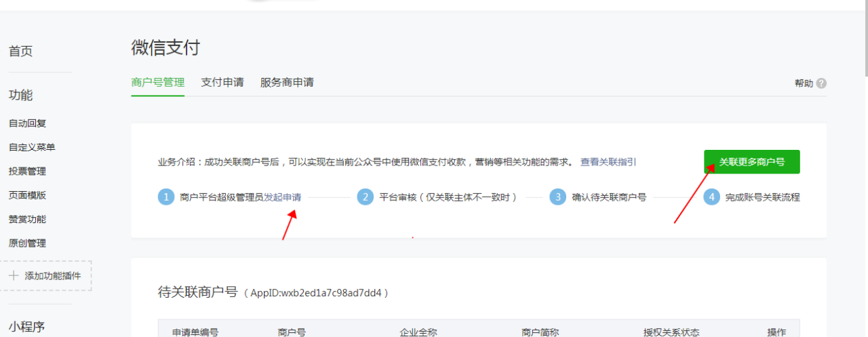
Task: Click the 发起申请 link
Action: (x=283, y=197)
